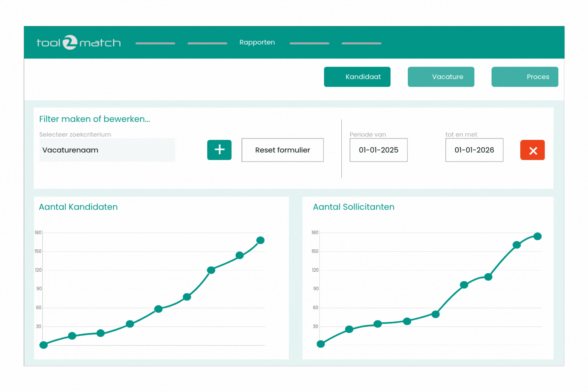Click the Aantal Sollicitanten chart title
This screenshot has width=588, height=392.
[x=354, y=207]
